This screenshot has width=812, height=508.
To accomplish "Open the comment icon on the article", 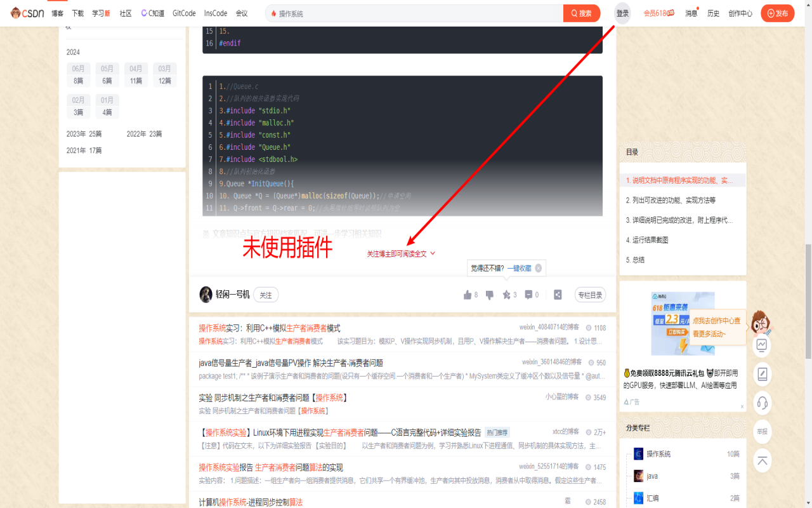I will pyautogui.click(x=528, y=294).
